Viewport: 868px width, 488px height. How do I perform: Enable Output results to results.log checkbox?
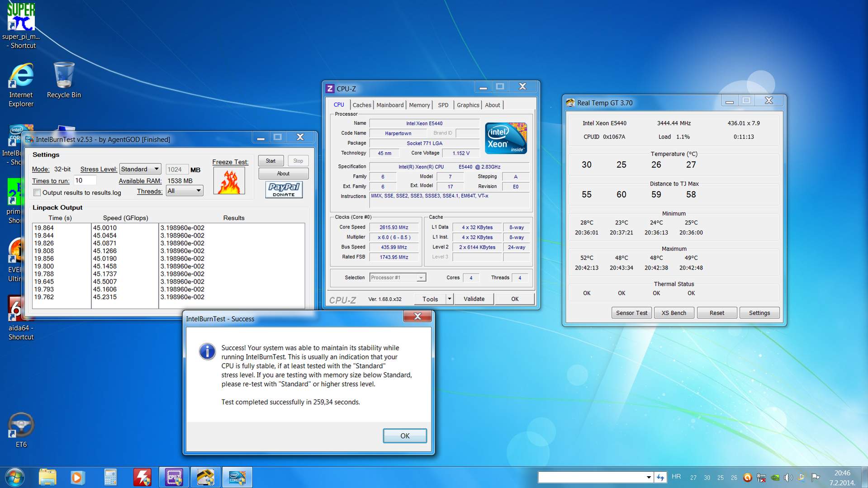pyautogui.click(x=37, y=193)
